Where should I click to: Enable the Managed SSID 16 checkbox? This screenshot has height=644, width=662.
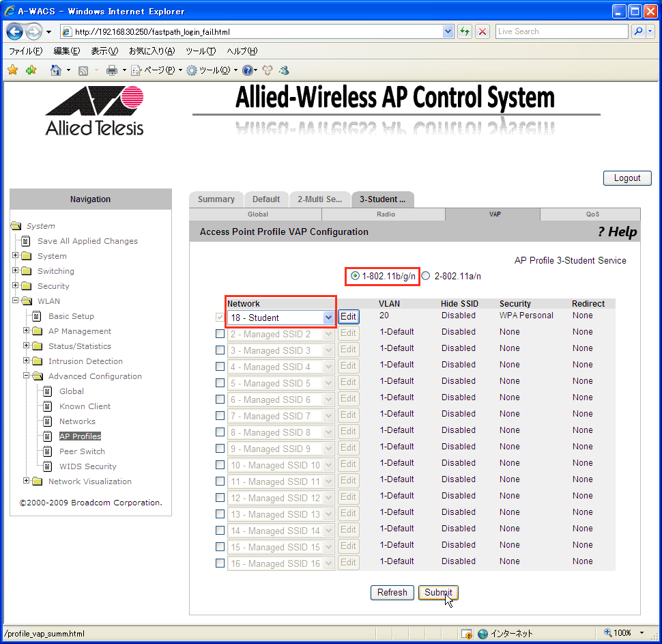pos(220,563)
